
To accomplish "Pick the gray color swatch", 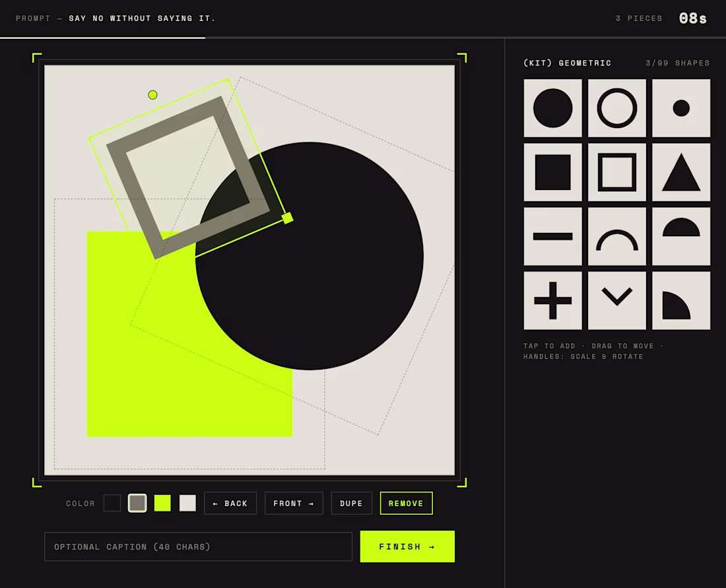I will coord(137,504).
